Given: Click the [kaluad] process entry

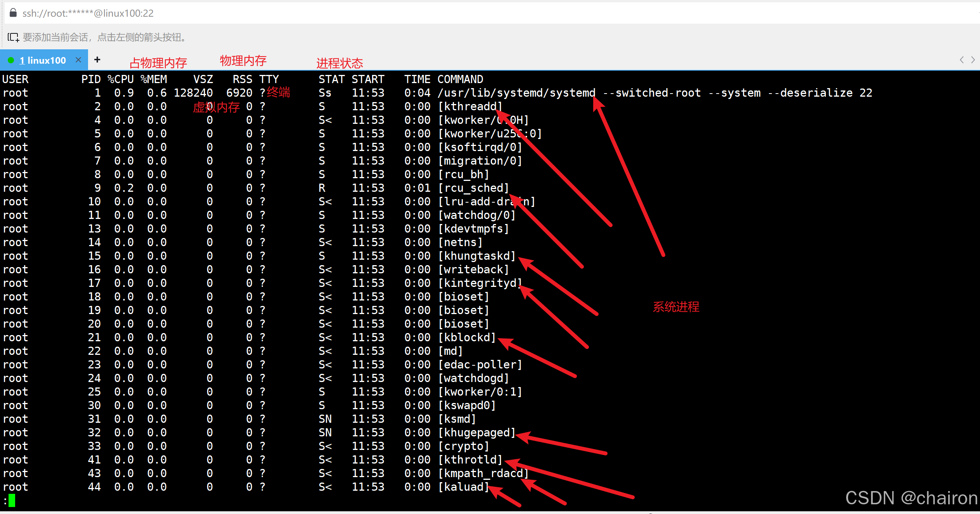Looking at the screenshot, I should [463, 487].
